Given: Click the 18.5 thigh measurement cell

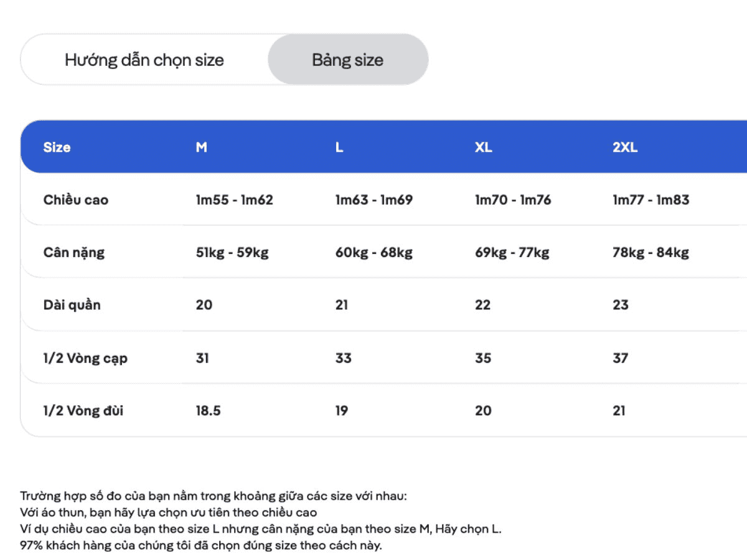Looking at the screenshot, I should click(x=208, y=411).
